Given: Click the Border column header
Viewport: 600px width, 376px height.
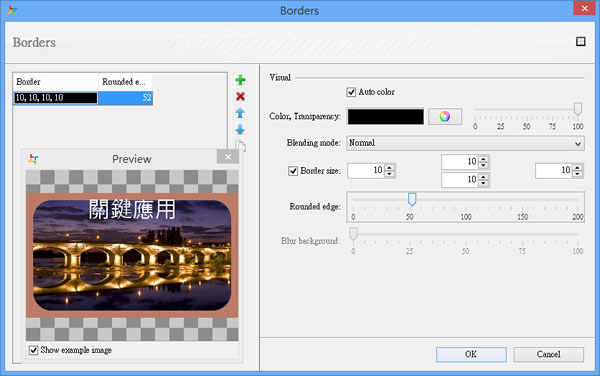Looking at the screenshot, I should pyautogui.click(x=55, y=82).
